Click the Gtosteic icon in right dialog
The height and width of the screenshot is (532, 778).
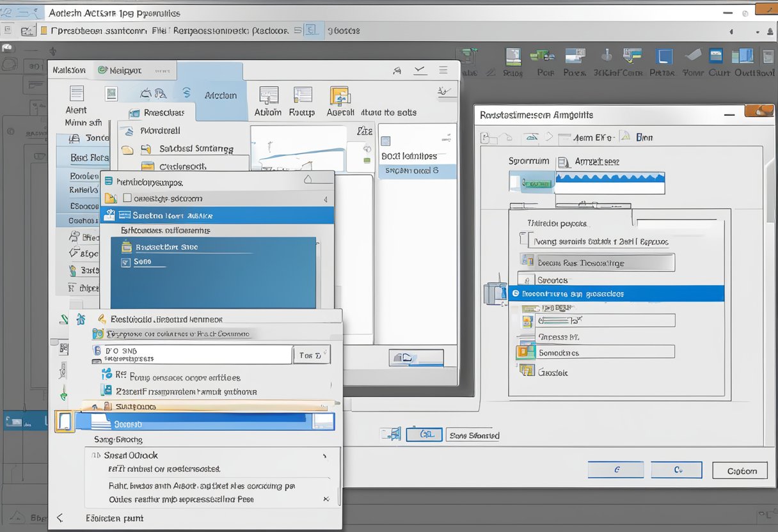527,371
